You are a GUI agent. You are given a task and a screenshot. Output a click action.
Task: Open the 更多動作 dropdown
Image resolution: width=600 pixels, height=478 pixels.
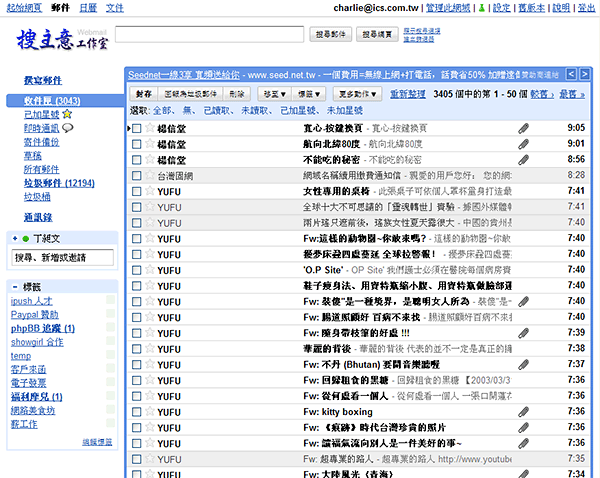[x=357, y=94]
